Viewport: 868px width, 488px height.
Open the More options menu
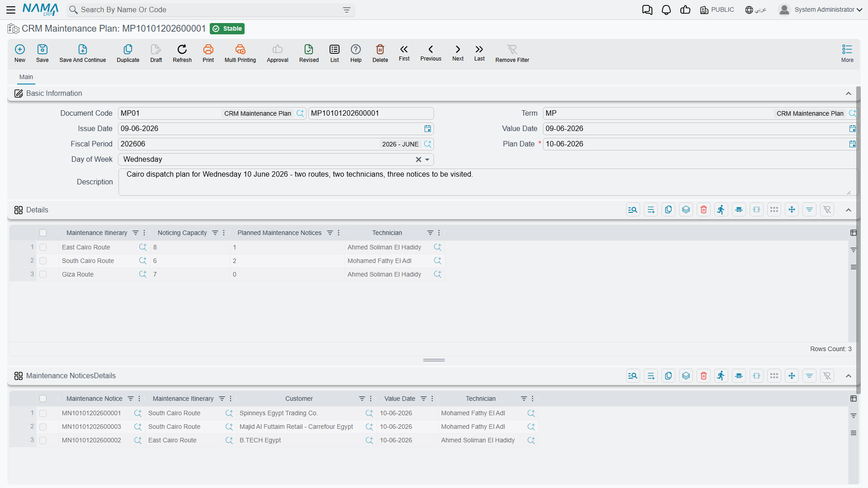click(847, 53)
